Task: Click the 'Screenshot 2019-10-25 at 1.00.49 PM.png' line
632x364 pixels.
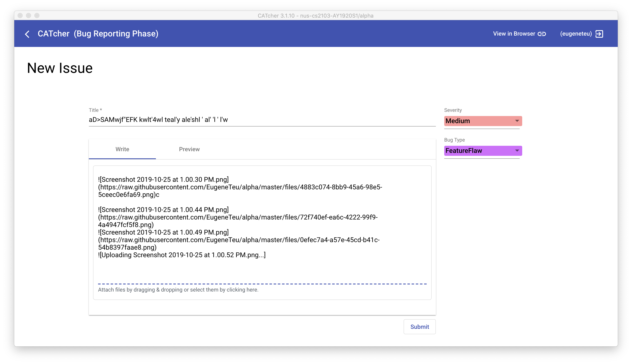Action: [x=163, y=232]
